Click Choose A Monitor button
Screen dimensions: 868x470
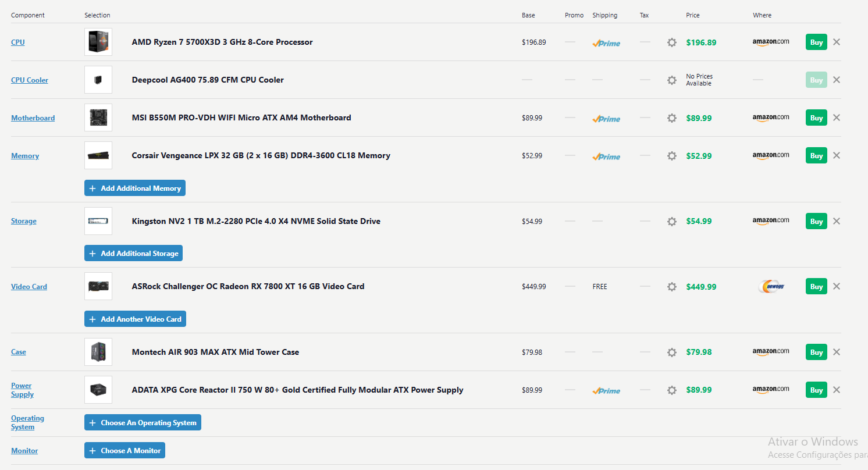[x=124, y=450]
